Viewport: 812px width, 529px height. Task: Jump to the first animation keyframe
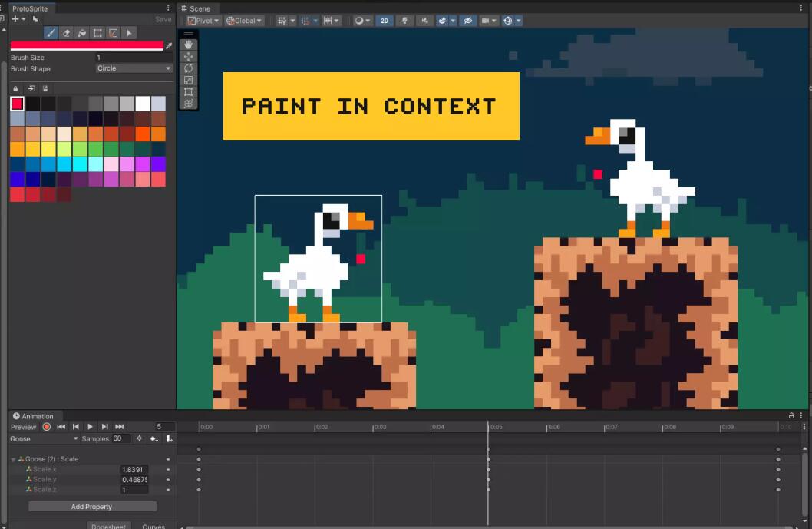(61, 426)
